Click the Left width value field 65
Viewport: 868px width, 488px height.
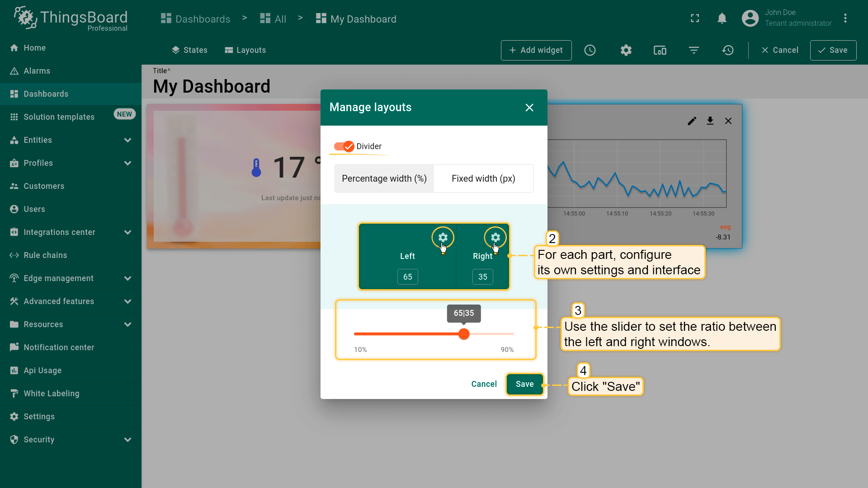point(408,277)
